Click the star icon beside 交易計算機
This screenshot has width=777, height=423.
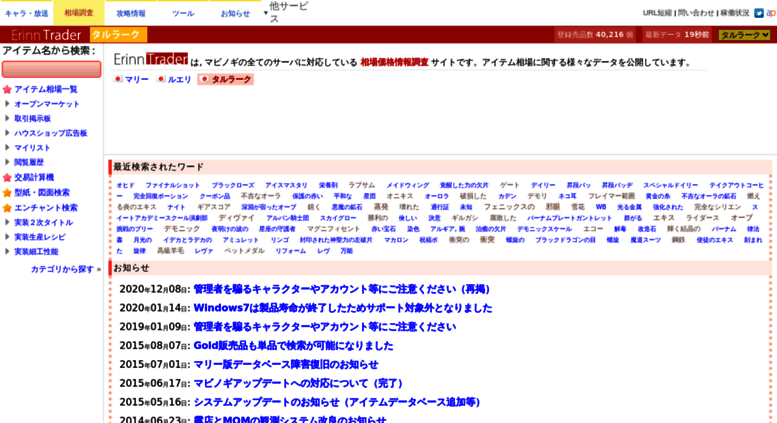click(x=7, y=178)
